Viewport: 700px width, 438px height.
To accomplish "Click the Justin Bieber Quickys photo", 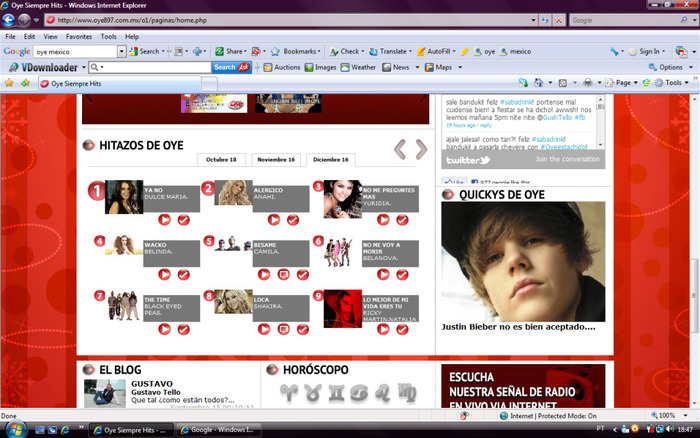I will tap(523, 262).
